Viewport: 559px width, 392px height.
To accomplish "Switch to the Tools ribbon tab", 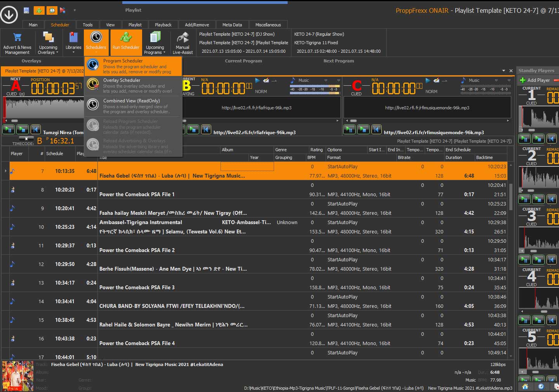I will 88,25.
